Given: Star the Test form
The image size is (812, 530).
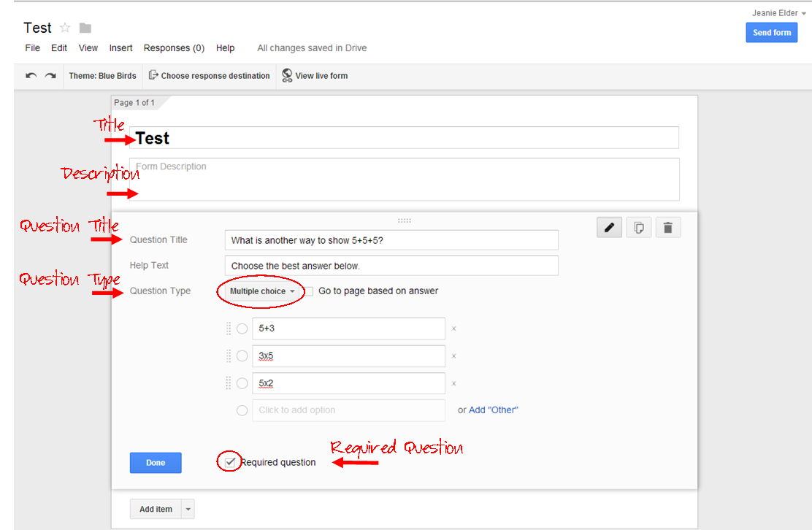Looking at the screenshot, I should coord(64,27).
